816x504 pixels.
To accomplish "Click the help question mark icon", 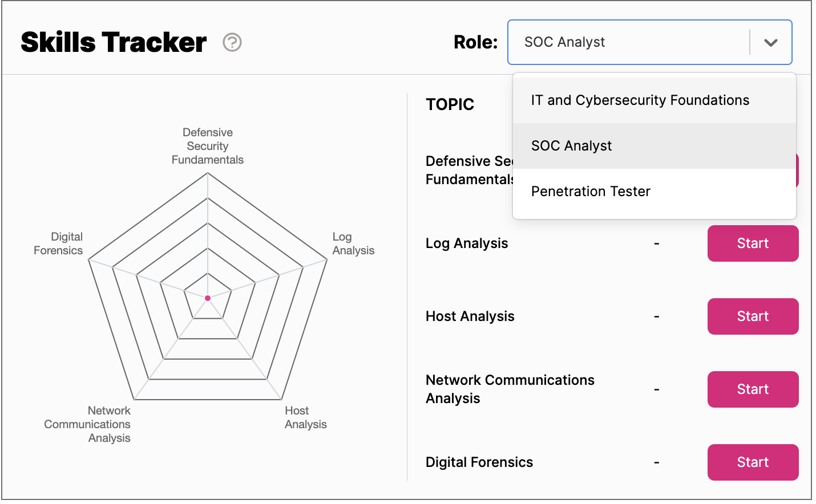I will point(232,42).
